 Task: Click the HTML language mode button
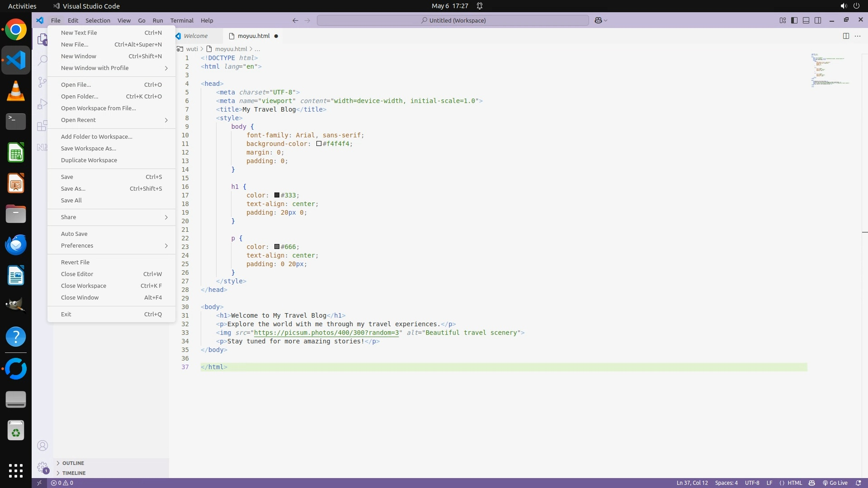pos(795,483)
